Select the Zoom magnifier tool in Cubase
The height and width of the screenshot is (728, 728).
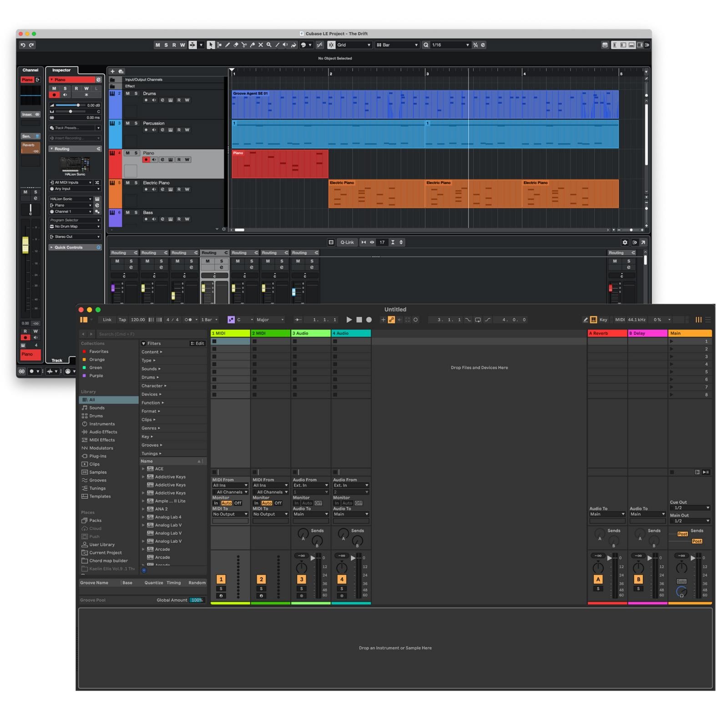pos(269,45)
